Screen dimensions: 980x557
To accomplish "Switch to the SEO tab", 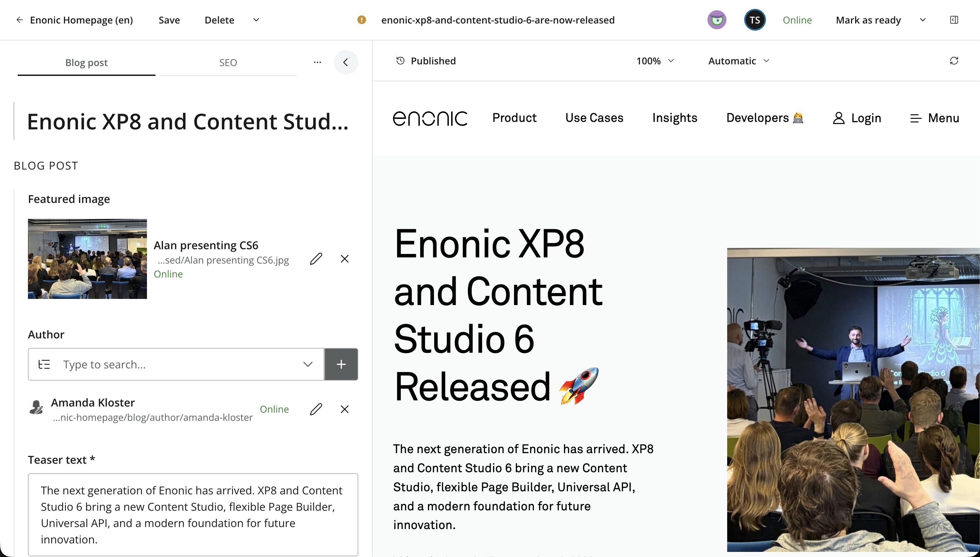I will [x=228, y=62].
